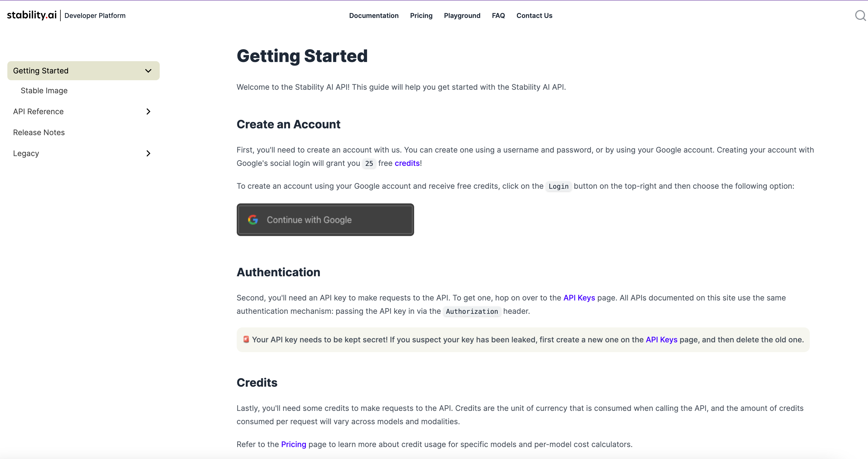
Task: Expand the API Reference chevron
Action: (148, 111)
